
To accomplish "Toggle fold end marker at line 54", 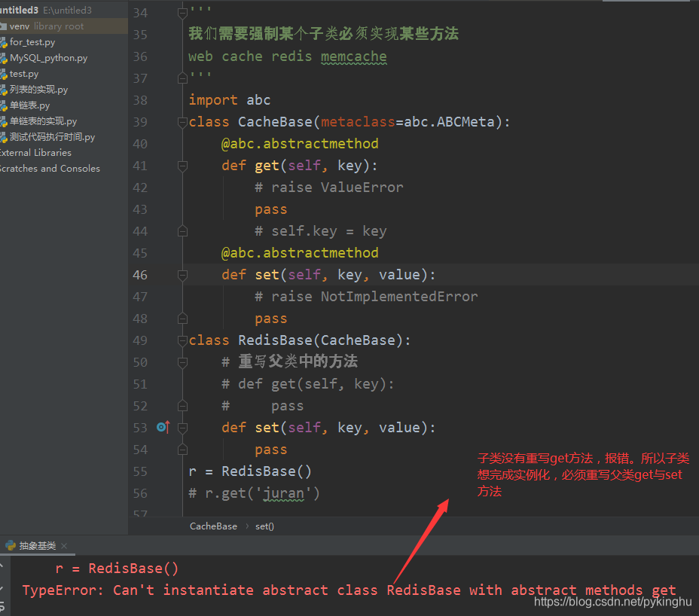I will coord(182,450).
